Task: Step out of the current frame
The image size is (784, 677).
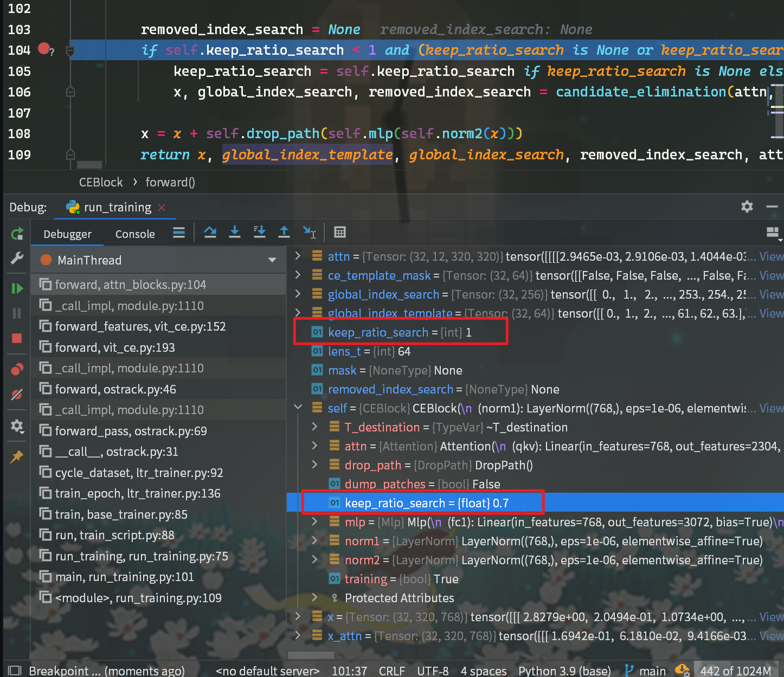Action: pos(284,232)
